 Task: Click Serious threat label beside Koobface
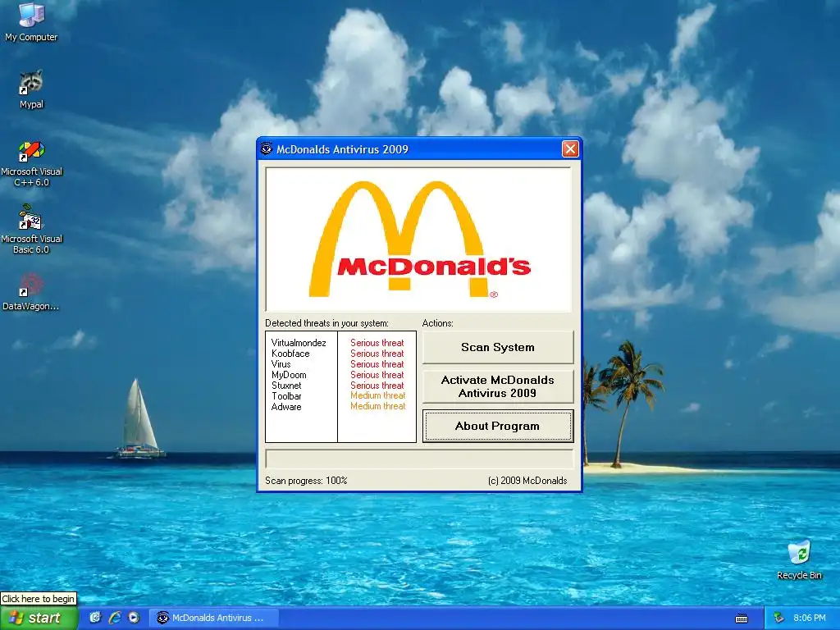coord(377,354)
